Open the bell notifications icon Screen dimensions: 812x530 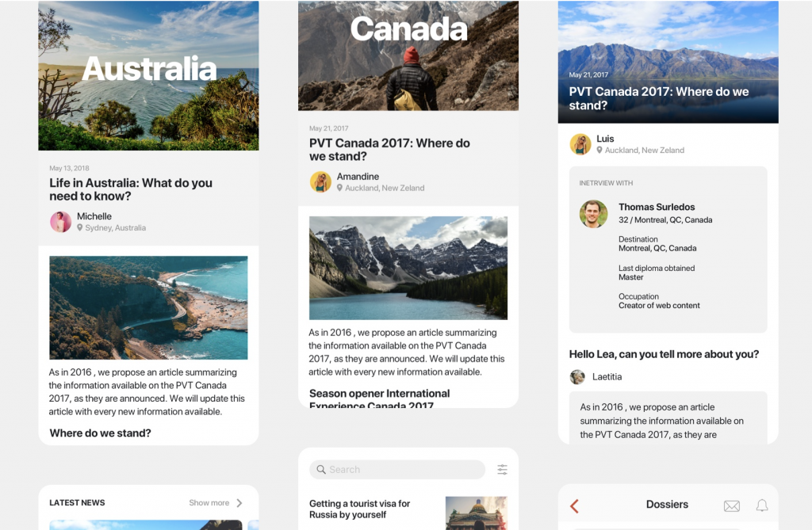[x=762, y=505]
